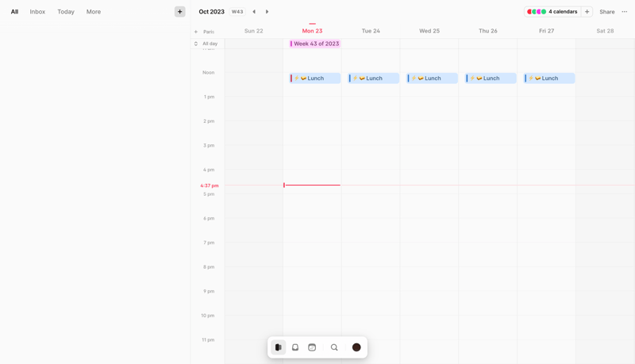Select the Sun 22 day header
Viewport: 635px width, 364px height.
pyautogui.click(x=253, y=31)
